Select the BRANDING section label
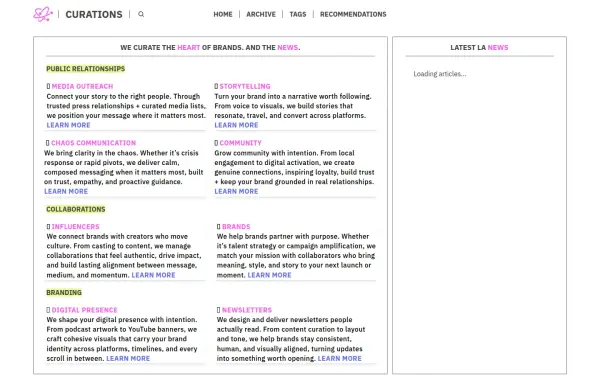Image resolution: width=600 pixels, height=375 pixels. coord(64,293)
